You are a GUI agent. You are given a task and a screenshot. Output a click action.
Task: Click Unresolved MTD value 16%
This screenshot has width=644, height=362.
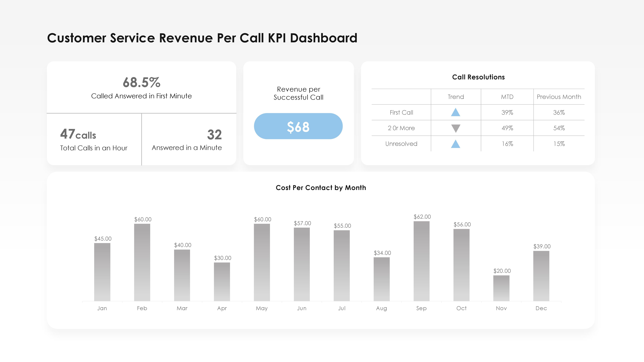[x=507, y=144]
